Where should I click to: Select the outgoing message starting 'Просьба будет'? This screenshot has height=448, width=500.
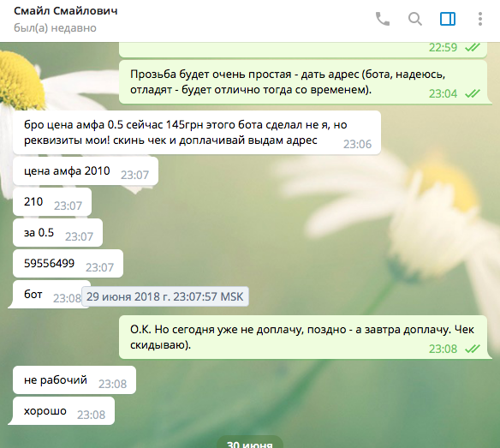306,82
